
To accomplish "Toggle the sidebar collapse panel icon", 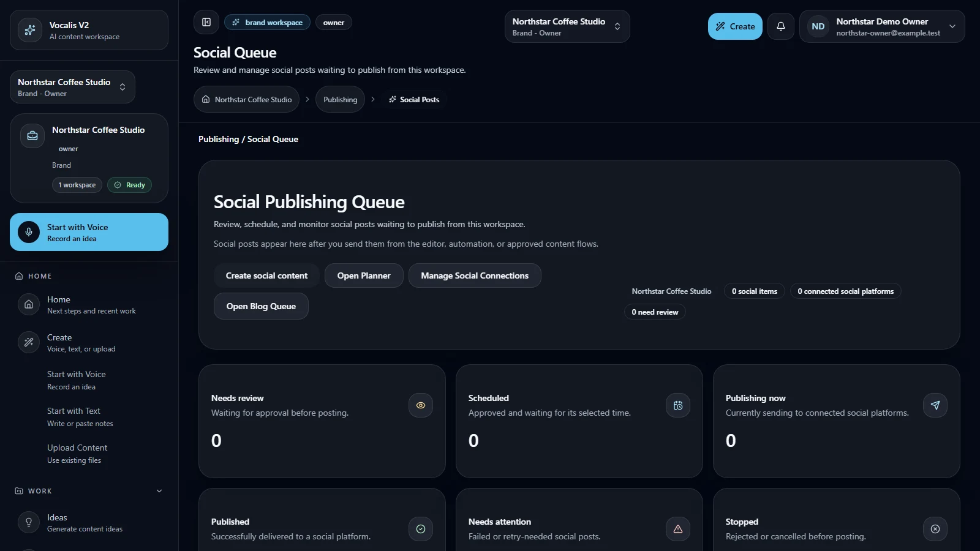I will [206, 22].
